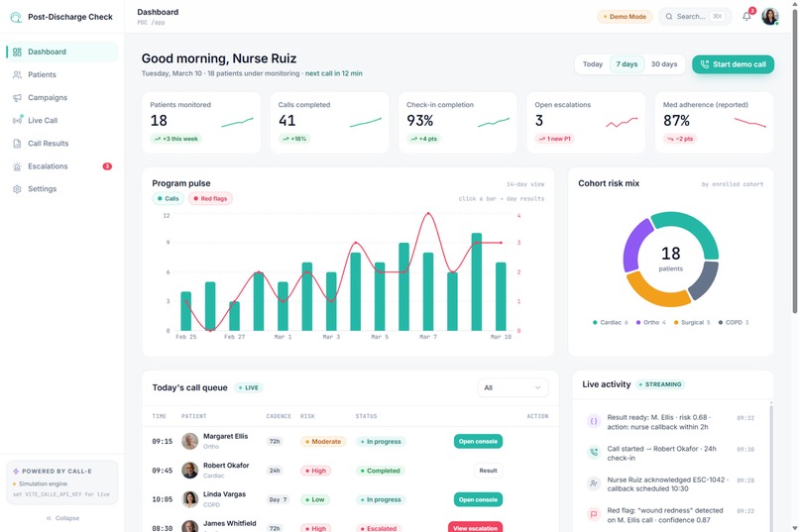Click the Call Results document icon

[17, 144]
